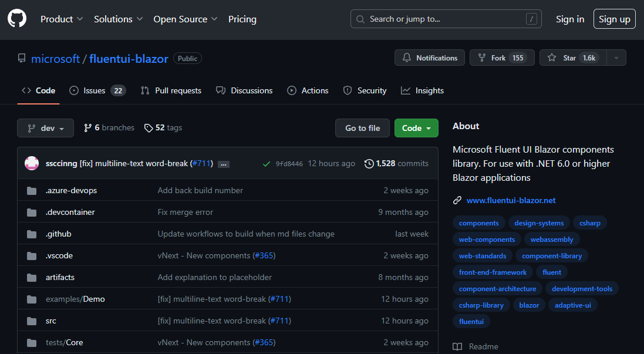The image size is (644, 354).
Task: Click the Readme book icon
Action: point(457,346)
